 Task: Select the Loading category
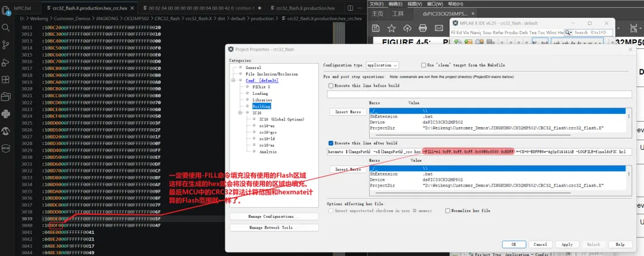(x=260, y=93)
